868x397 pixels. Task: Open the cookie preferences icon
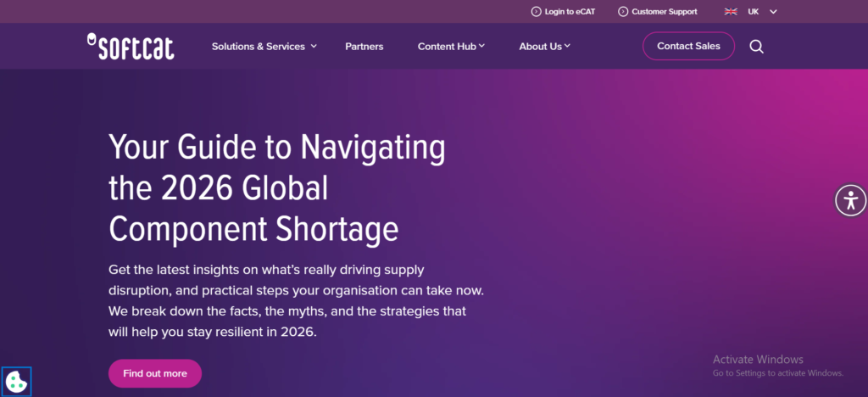coord(16,382)
